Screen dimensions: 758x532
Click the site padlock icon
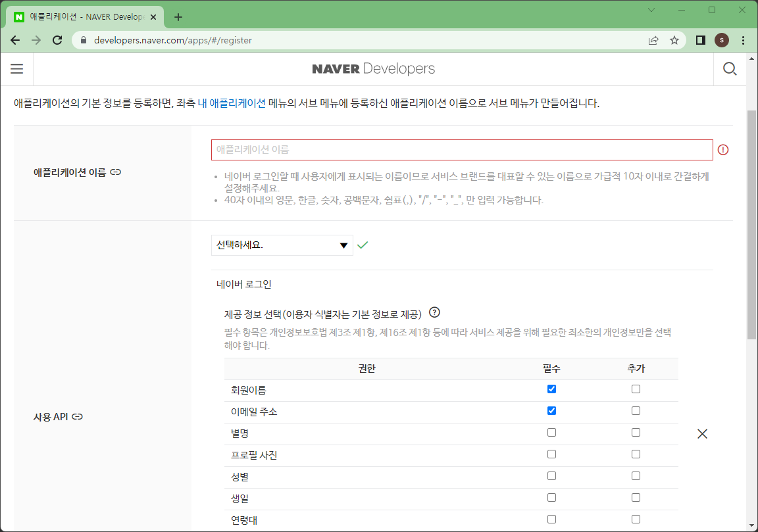click(x=83, y=40)
